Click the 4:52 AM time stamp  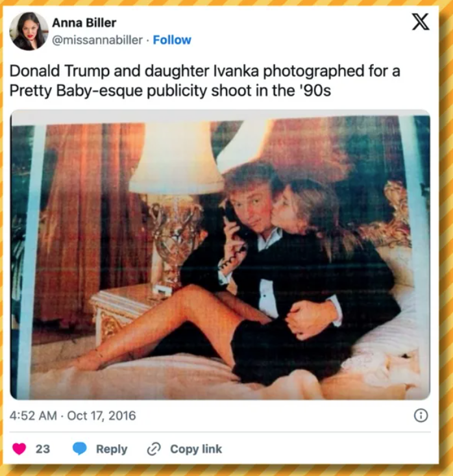[x=33, y=416]
